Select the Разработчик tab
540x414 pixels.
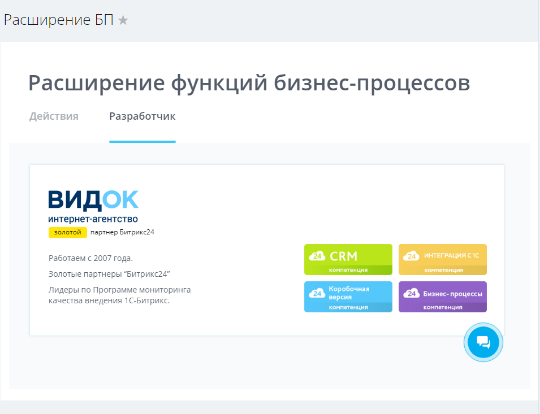tap(142, 116)
